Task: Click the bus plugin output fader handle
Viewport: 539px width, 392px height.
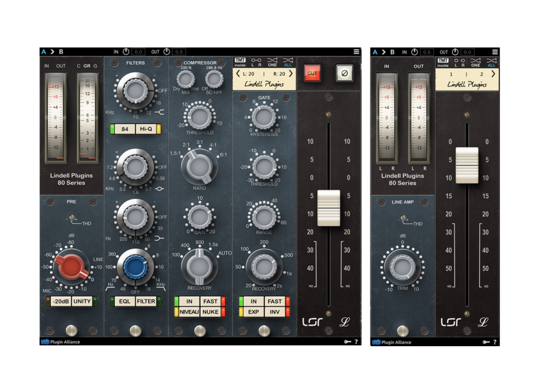Action: click(x=467, y=165)
